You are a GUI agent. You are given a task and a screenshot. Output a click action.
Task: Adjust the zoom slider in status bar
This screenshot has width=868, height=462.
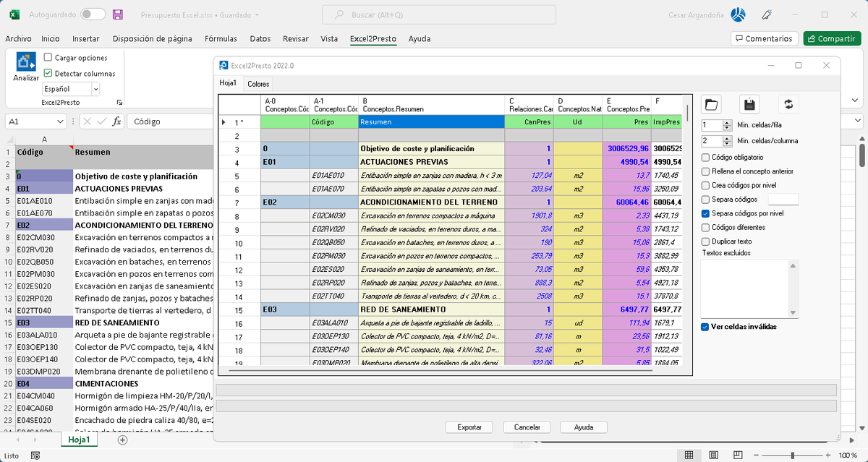coord(793,455)
